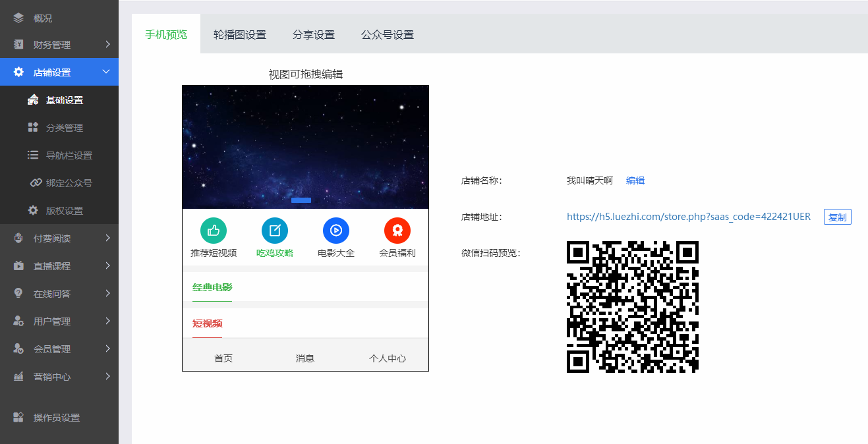The image size is (868, 444).
Task: Click the 电影大全 label in preview
Action: pyautogui.click(x=336, y=253)
